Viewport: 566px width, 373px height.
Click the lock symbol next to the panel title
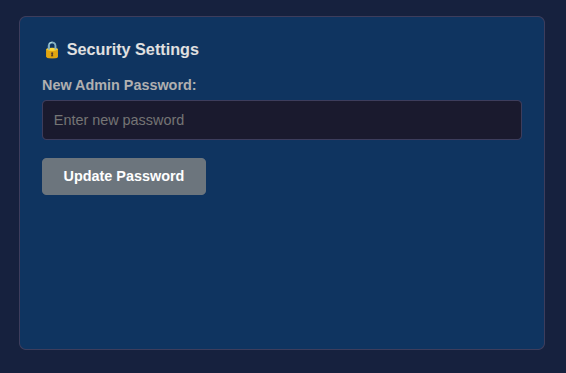coord(52,49)
